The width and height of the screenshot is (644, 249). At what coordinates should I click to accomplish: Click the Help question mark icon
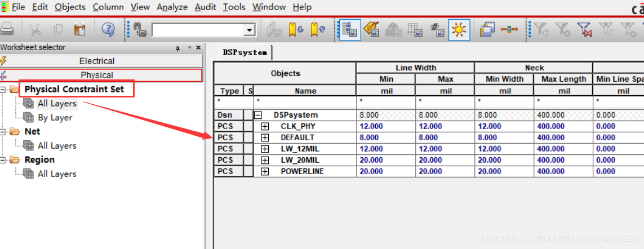coord(108,29)
